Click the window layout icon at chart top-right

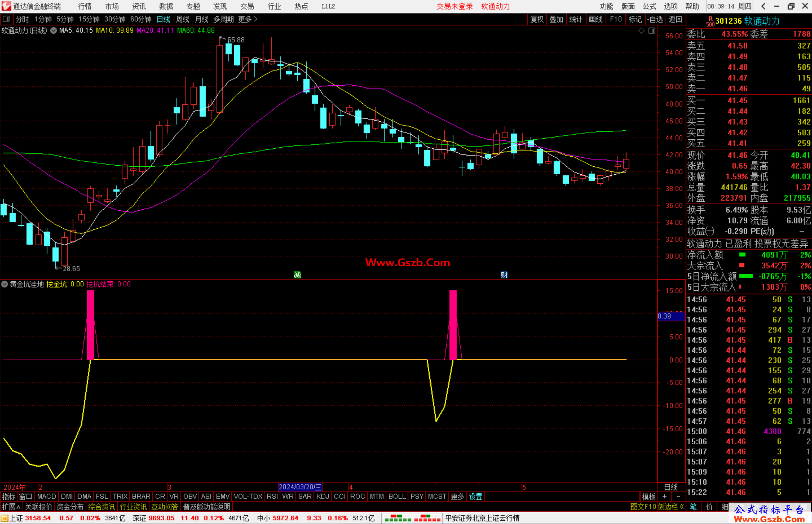pos(652,31)
